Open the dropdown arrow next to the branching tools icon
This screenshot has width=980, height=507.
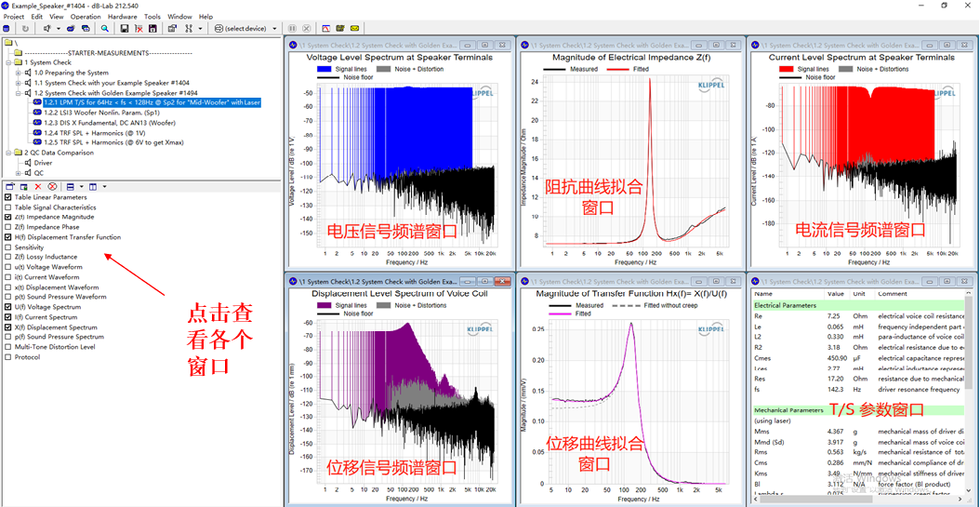click(200, 29)
